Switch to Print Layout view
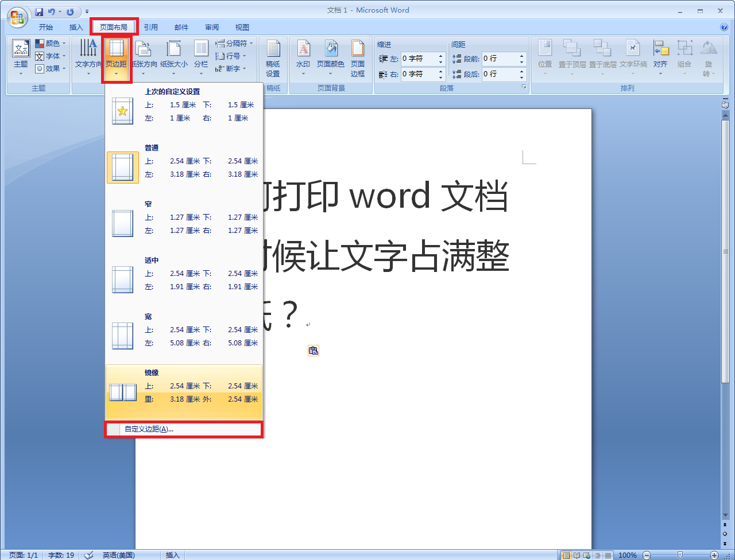735x560 pixels. [567, 555]
